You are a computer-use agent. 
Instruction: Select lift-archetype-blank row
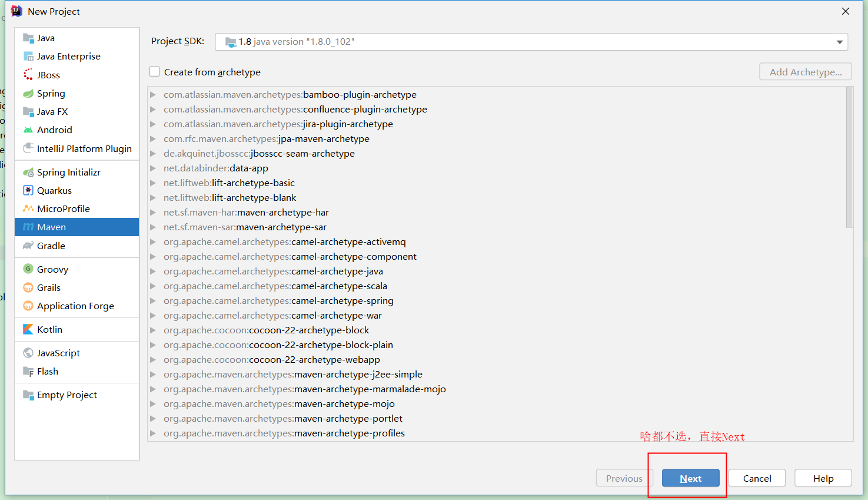tap(496, 197)
